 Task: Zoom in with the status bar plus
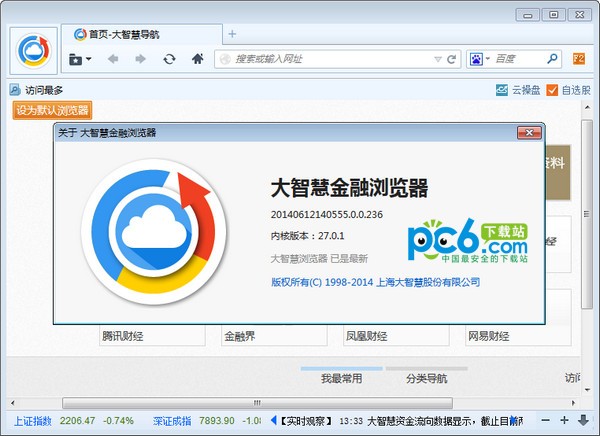tap(564, 420)
